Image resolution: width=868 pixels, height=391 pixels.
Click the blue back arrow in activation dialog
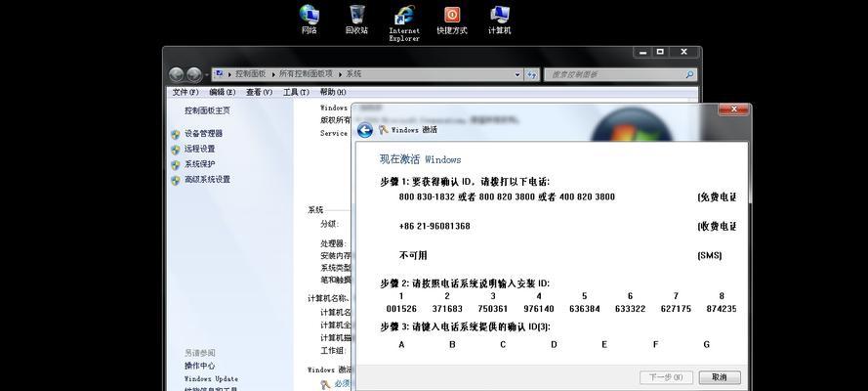click(365, 130)
